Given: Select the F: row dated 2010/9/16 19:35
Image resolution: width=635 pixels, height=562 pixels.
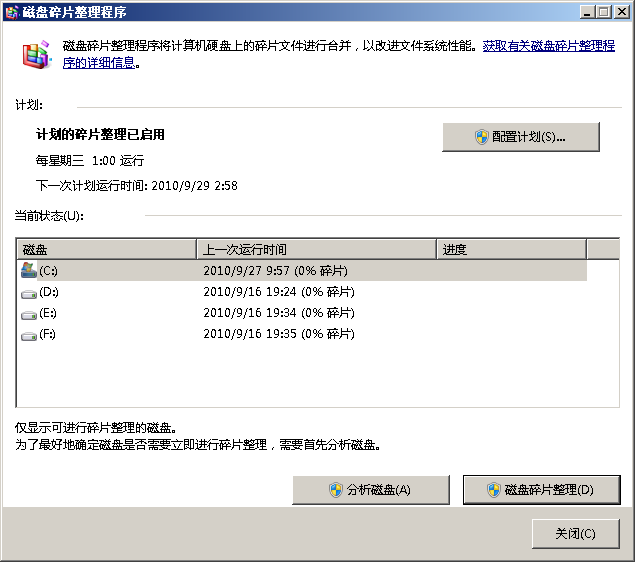Looking at the screenshot, I should click(x=278, y=335).
